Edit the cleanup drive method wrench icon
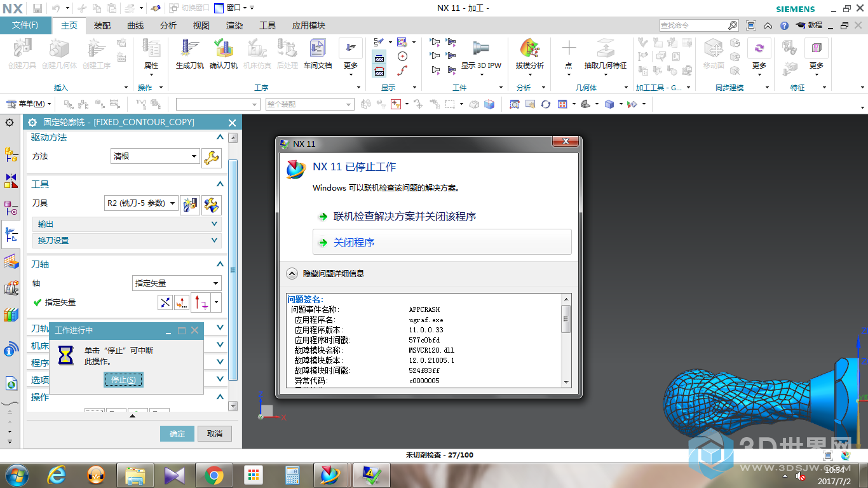The width and height of the screenshot is (868, 488). point(211,157)
